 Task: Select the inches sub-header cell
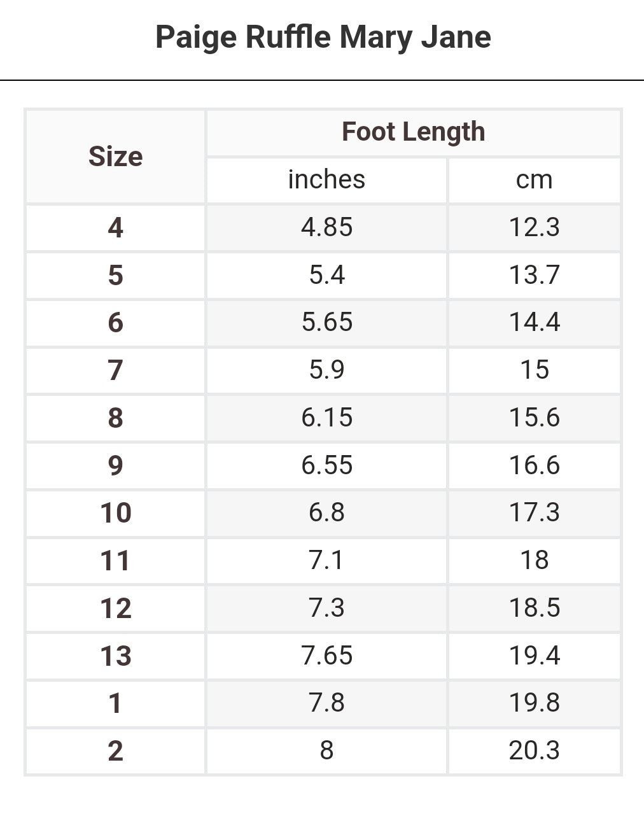326,180
